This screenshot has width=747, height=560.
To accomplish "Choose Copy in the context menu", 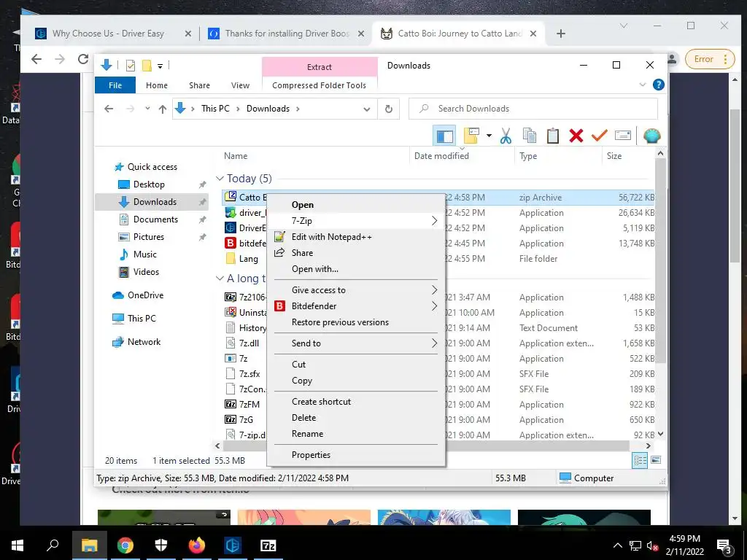I will [356, 381].
